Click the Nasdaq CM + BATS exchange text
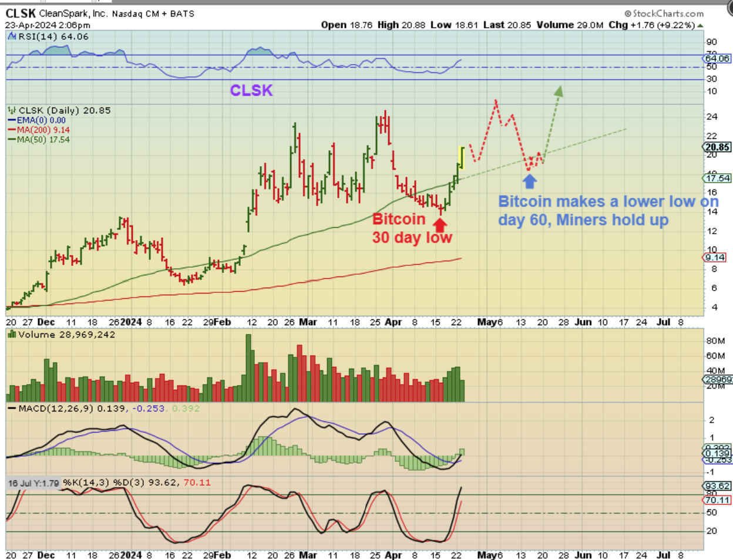Viewport: 733px width, 560px height. pos(153,14)
